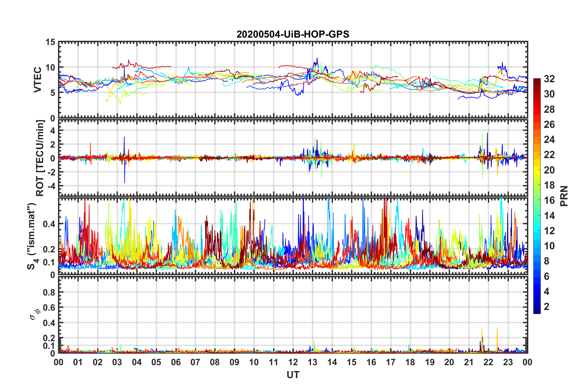
Task: Click the PRN rainbow colorbar
Action: pos(537,196)
